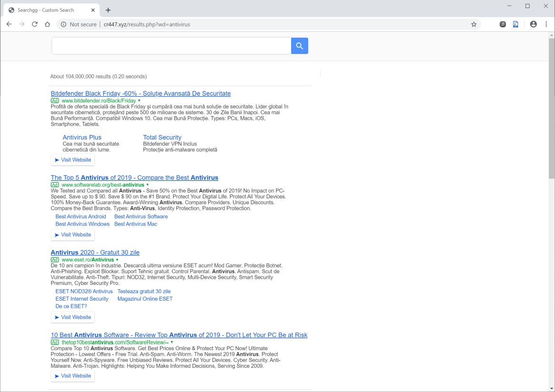Open the De ce ESET? sitelink
The width and height of the screenshot is (555, 392).
point(71,306)
